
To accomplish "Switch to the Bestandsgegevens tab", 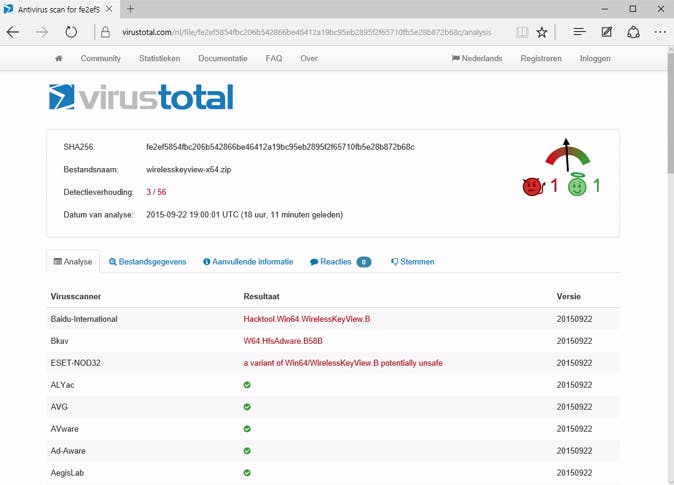I will click(x=147, y=261).
